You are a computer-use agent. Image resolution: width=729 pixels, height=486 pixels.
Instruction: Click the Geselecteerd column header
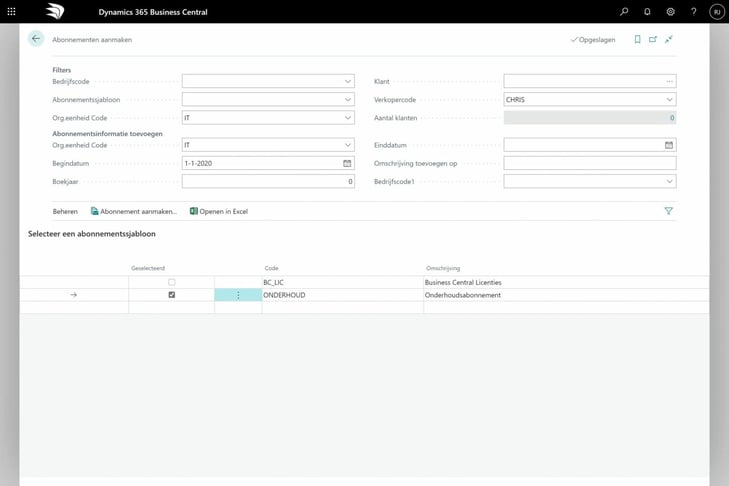[x=148, y=268]
